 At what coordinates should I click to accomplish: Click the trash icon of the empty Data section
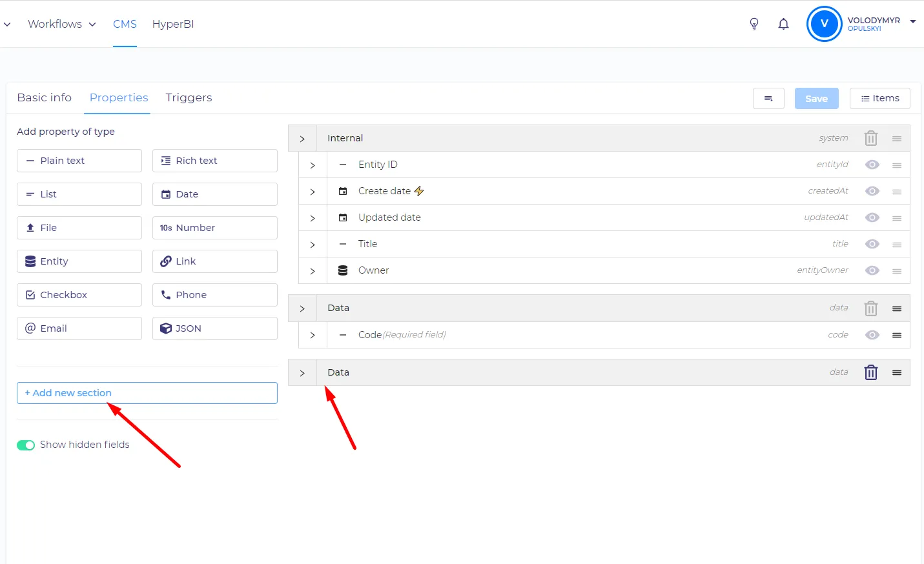click(871, 372)
